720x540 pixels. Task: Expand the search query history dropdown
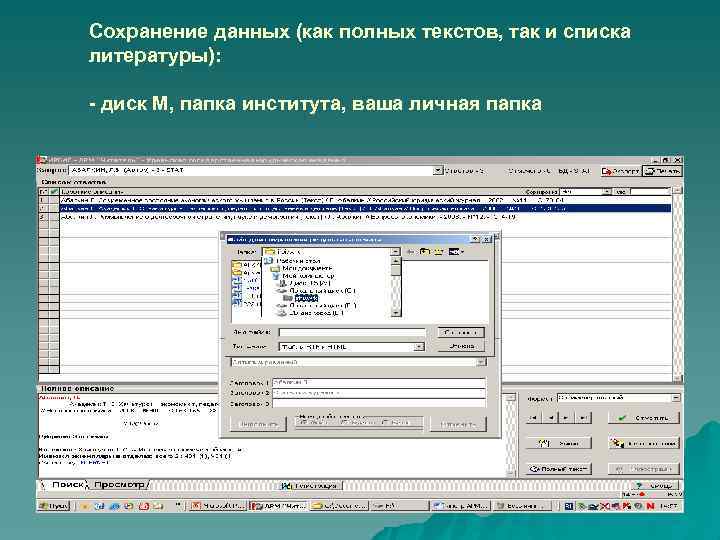438,170
